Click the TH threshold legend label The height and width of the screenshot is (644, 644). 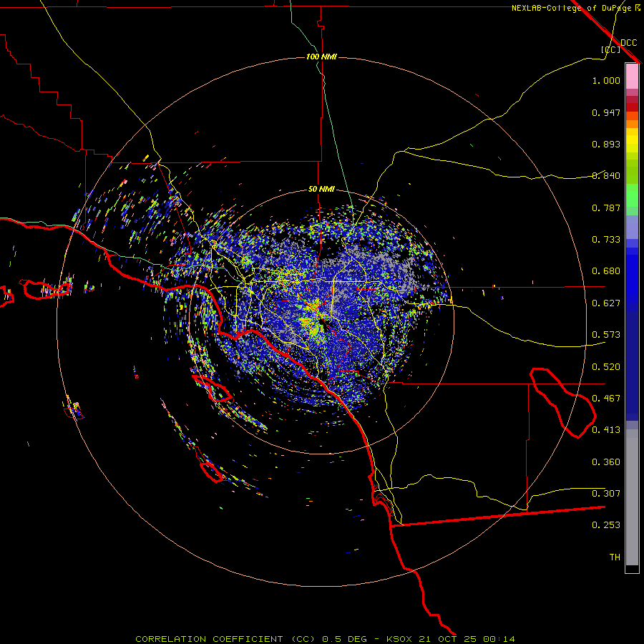click(x=615, y=557)
